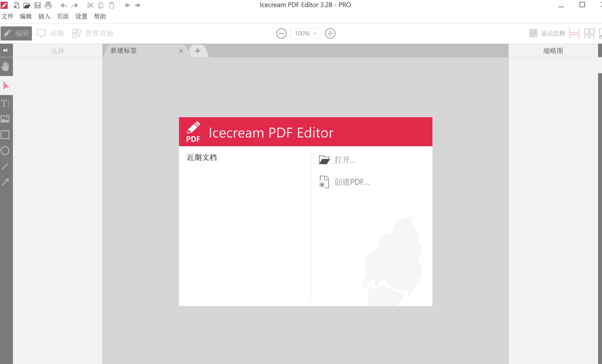This screenshot has height=364, width=602.
Task: Click 打开... to open a file
Action: pos(337,160)
